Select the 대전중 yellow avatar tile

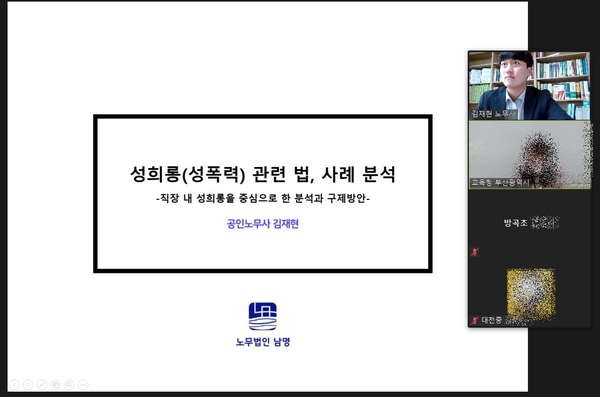pyautogui.click(x=529, y=293)
